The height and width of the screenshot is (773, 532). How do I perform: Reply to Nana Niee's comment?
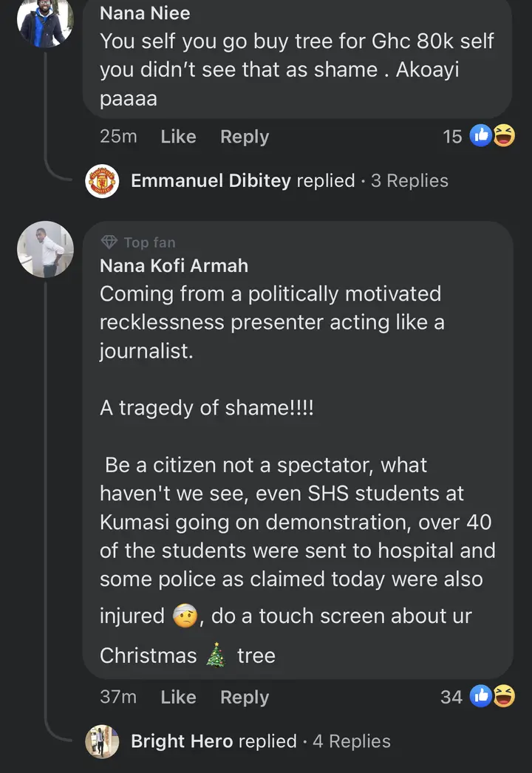pyautogui.click(x=245, y=137)
